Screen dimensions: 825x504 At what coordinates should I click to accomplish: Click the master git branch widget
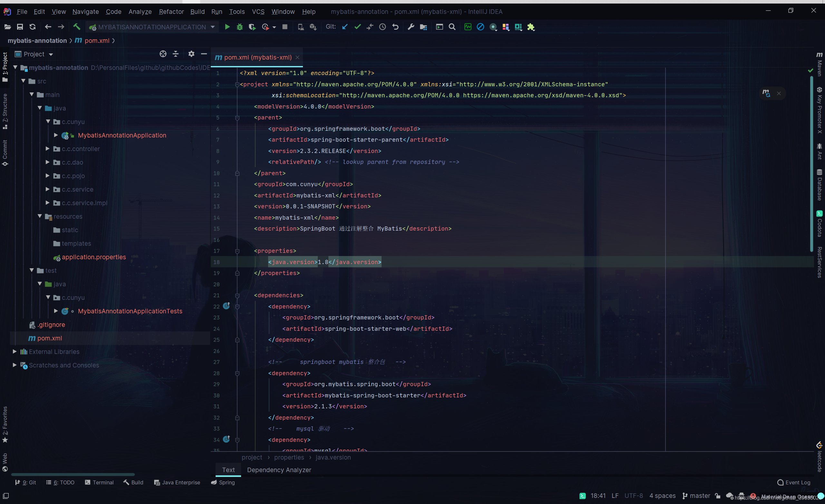[696, 496]
